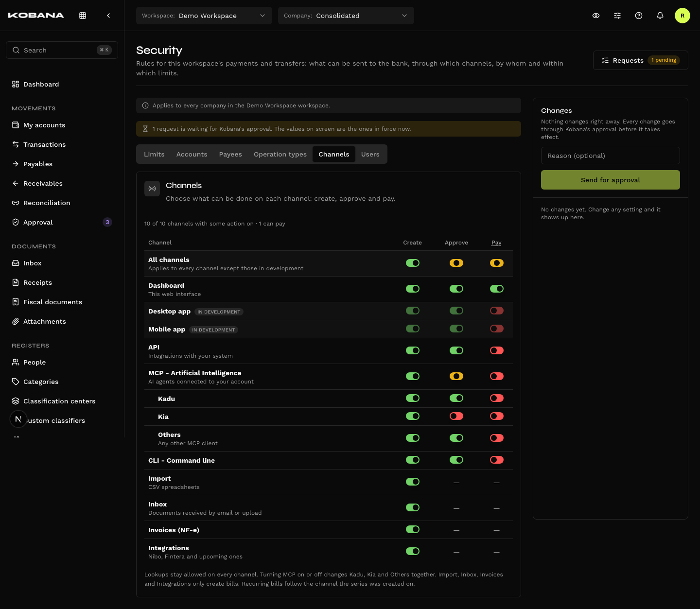Collapse the sidebar with the left chevron
This screenshot has width=700, height=609.
[108, 16]
